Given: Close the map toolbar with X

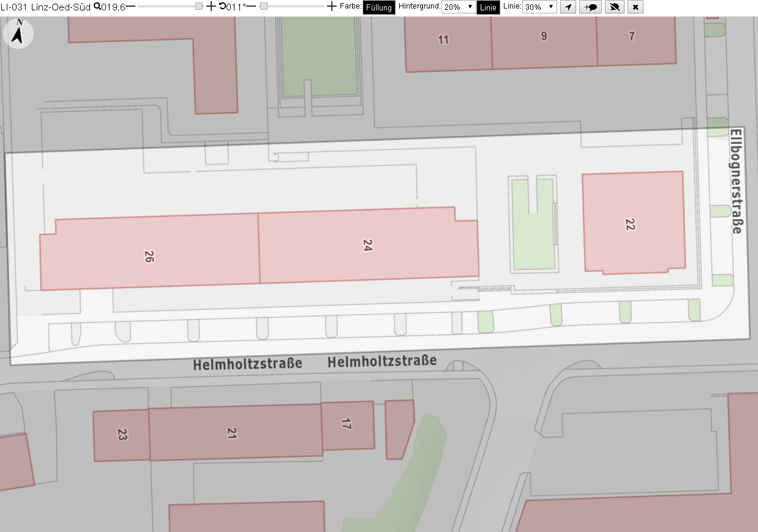Looking at the screenshot, I should [x=635, y=7].
